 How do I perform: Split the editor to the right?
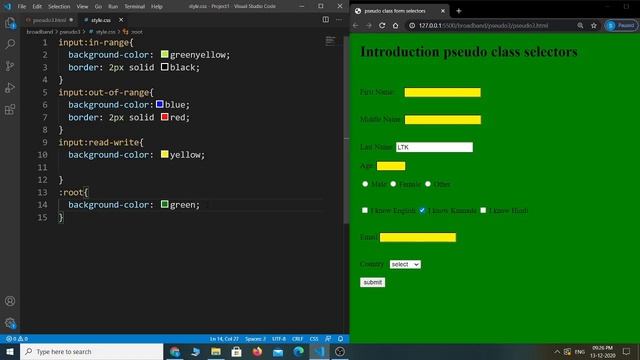[x=325, y=20]
